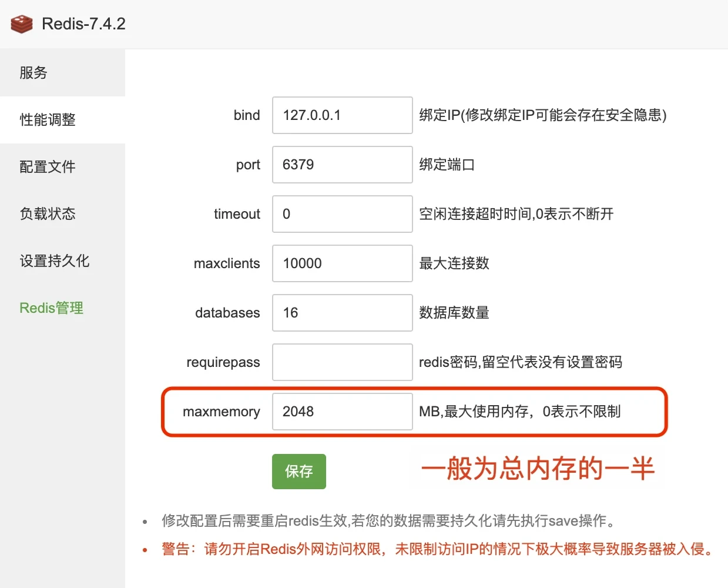Viewport: 728px width, 588px height.
Task: Click the maxclients label
Action: click(x=227, y=263)
